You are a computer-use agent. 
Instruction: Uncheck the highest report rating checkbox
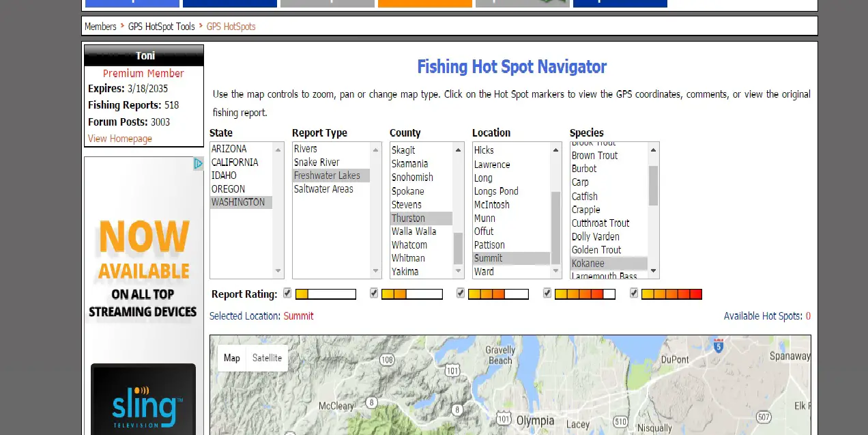click(x=634, y=293)
